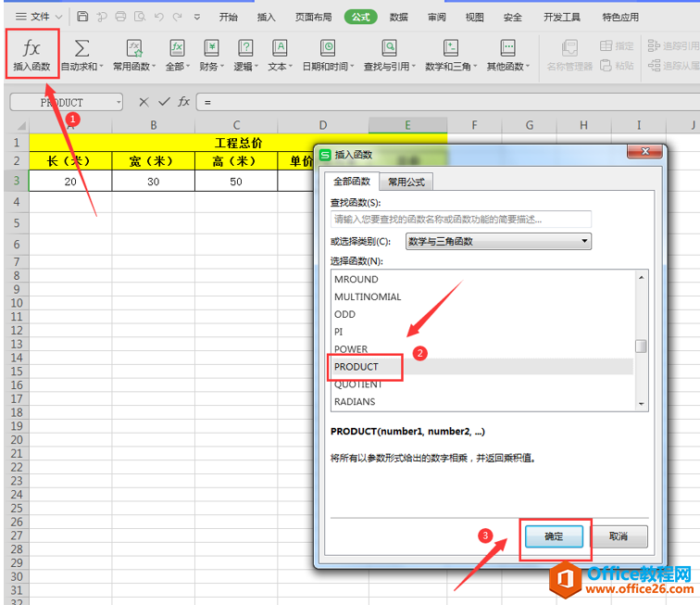Click function list scrollbar up arrow

click(641, 277)
